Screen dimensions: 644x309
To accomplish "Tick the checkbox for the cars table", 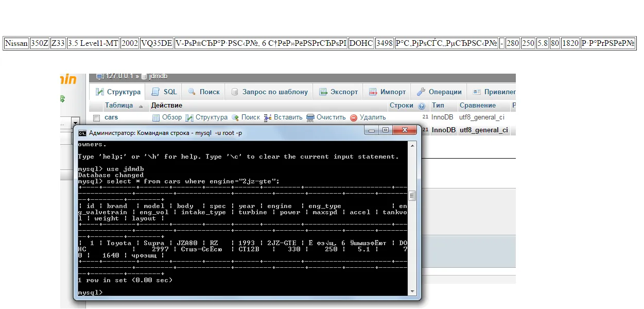I will 96,118.
